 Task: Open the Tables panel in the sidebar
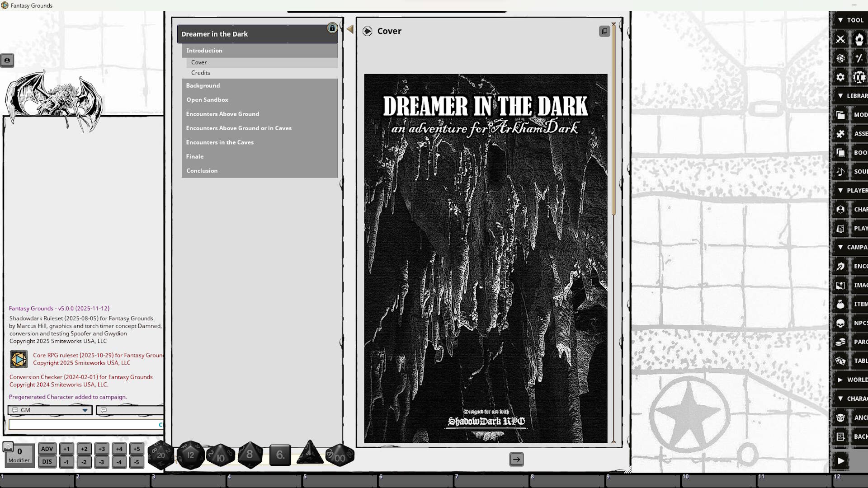pos(841,361)
